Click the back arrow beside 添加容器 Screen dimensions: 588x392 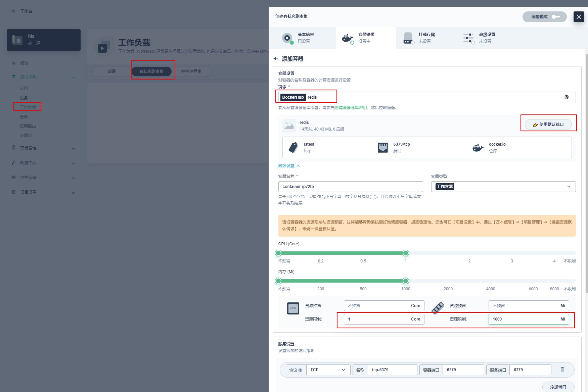point(276,59)
